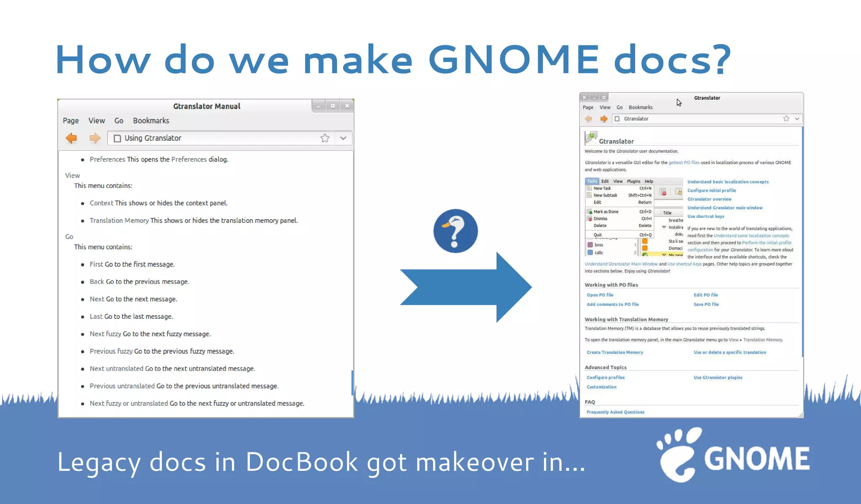Open 'Edit PO file' topic link
The width and height of the screenshot is (861, 504).
706,295
